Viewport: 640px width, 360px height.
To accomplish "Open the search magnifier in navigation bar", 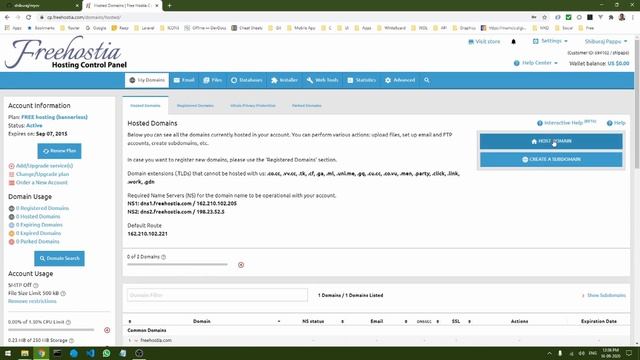I will click(x=427, y=80).
